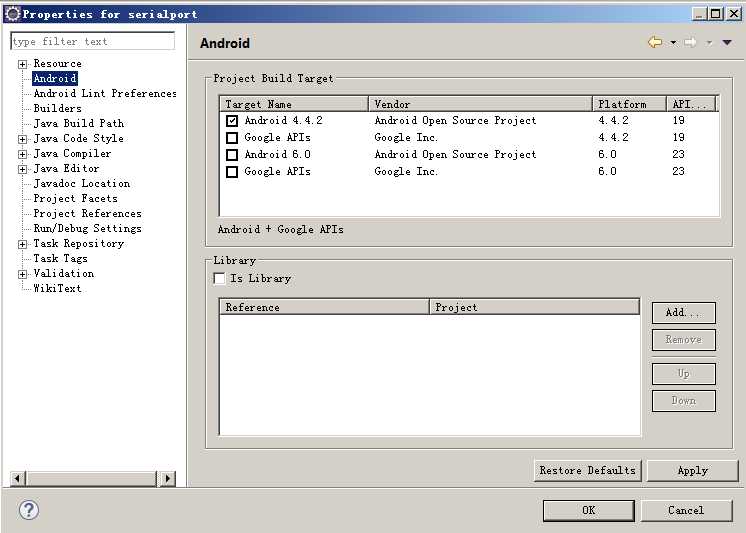
Task: Open the Run/Debug Settings page
Action: (88, 228)
